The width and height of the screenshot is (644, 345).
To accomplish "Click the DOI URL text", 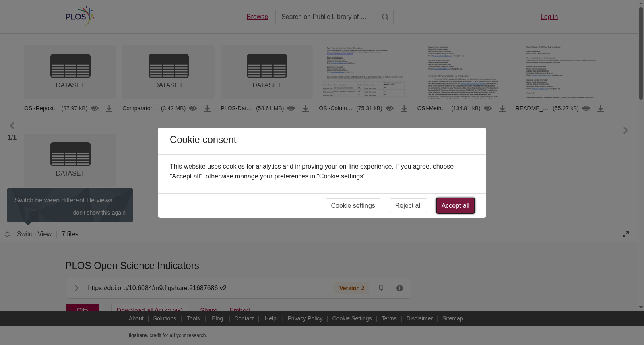I will point(157,288).
